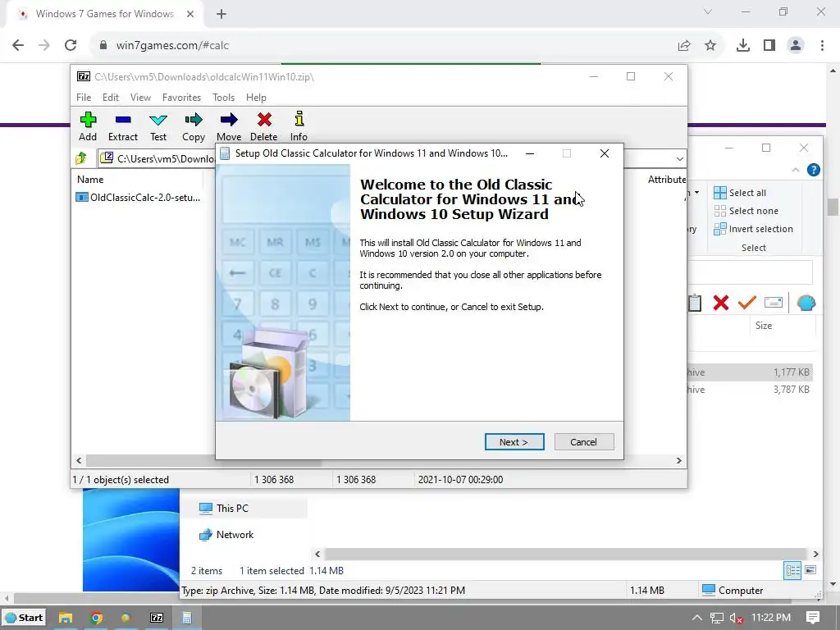Click the Computer status bar entry
The width and height of the screenshot is (840, 630).
coord(733,591)
